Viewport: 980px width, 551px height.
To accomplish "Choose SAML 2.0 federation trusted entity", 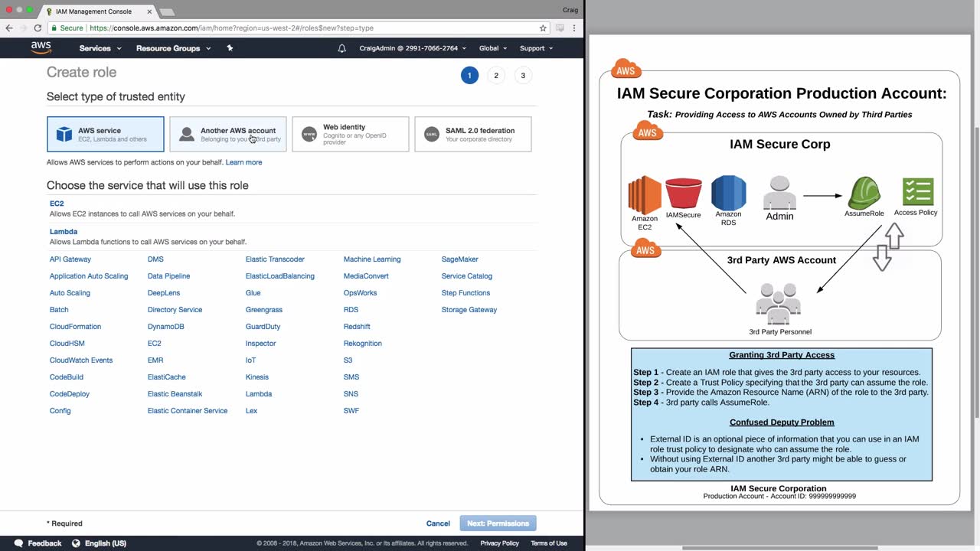I will click(x=473, y=134).
